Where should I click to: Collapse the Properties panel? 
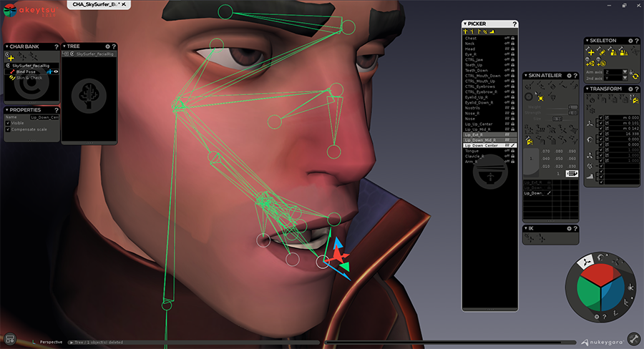pyautogui.click(x=6, y=110)
